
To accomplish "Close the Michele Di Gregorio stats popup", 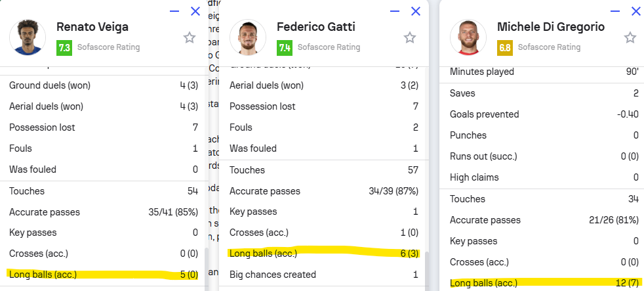I will tap(635, 11).
